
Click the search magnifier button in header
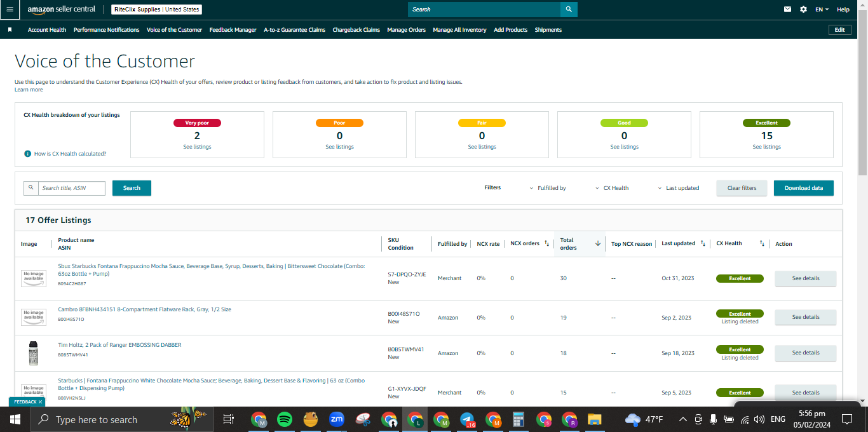[x=569, y=10]
